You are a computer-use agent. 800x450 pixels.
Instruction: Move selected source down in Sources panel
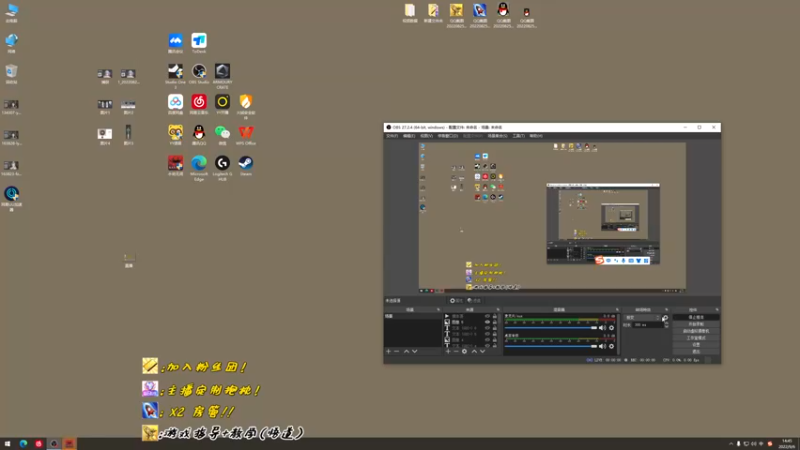point(482,352)
